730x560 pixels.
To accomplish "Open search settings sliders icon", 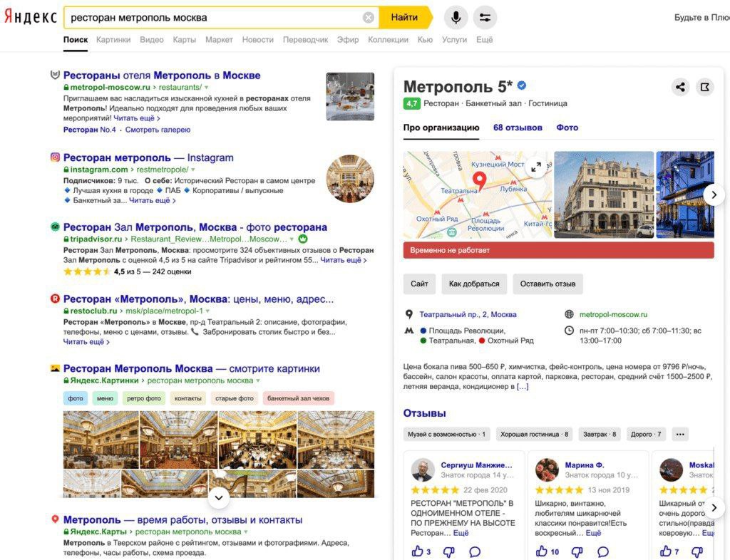I will (x=485, y=18).
